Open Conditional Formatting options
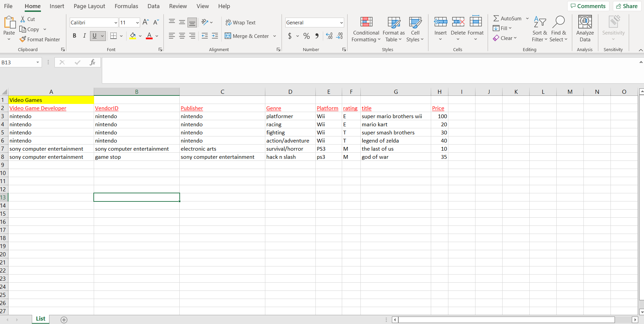 coord(365,29)
